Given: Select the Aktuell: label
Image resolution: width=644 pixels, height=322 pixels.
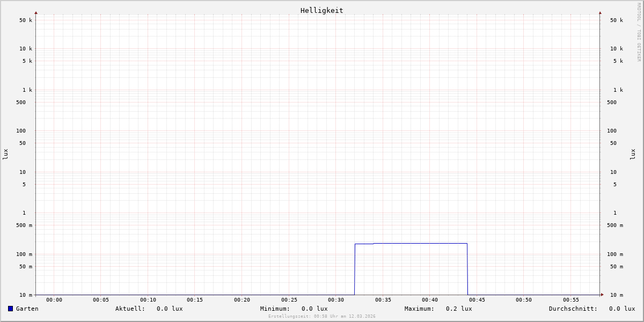Looking at the screenshot, I should pos(130,309).
